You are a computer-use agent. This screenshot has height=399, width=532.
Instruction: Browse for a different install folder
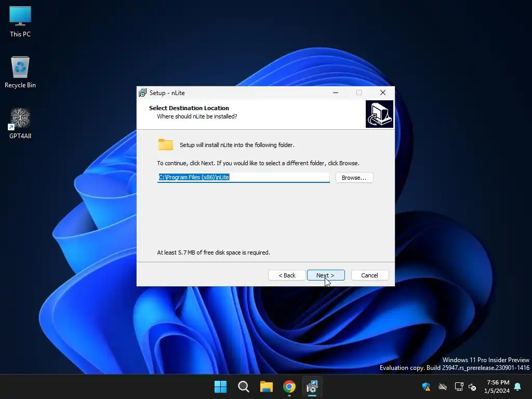pyautogui.click(x=354, y=178)
